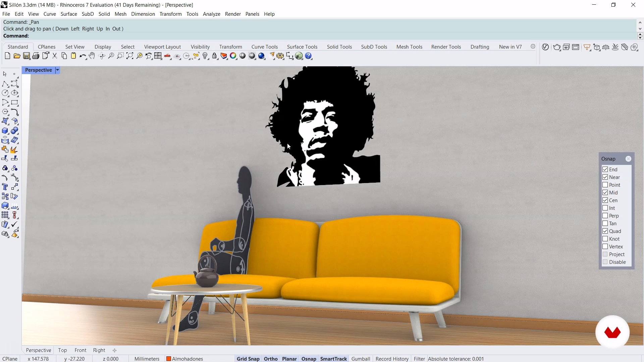644x362 pixels.
Task: Open the Millimeters units selector
Action: (147, 359)
